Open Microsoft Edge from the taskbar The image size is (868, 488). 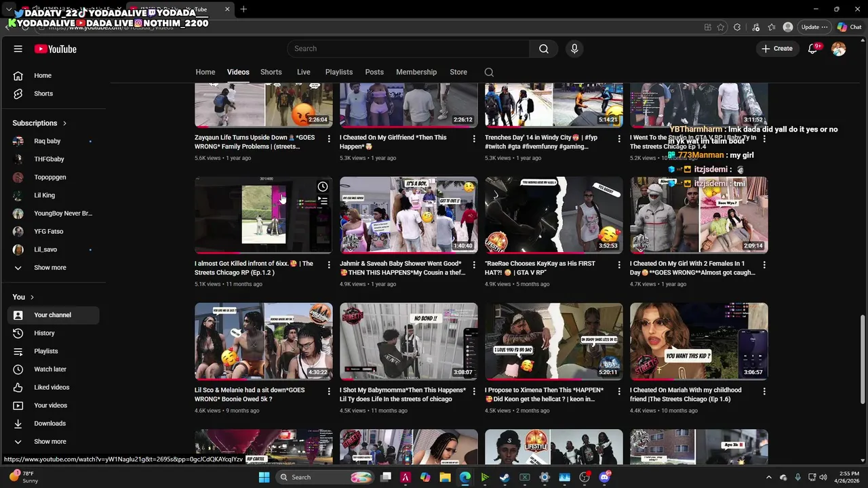(465, 477)
